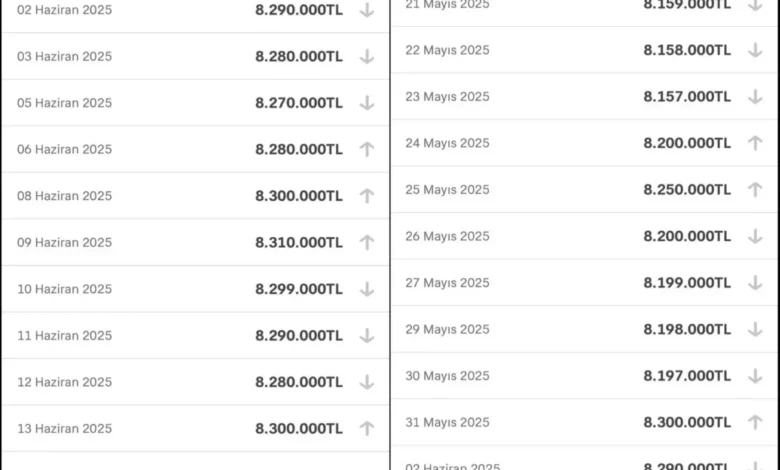
Task: Select the 08 Haziran 2025 price 8.300.000TL
Action: tap(299, 196)
